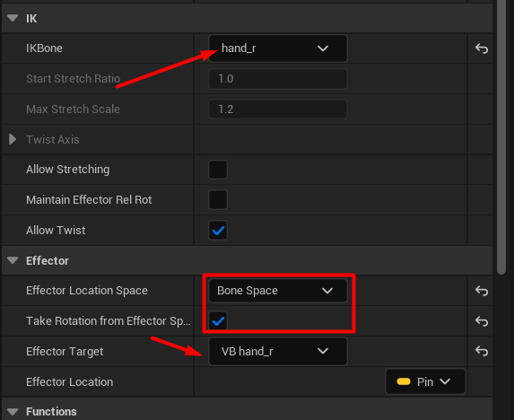Disable Allow Twist checkbox

click(x=218, y=231)
